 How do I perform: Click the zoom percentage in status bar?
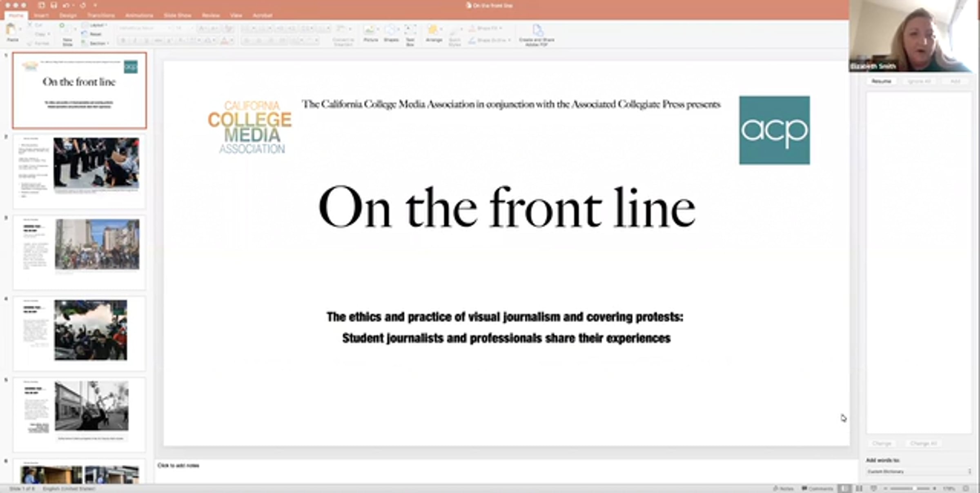point(949,488)
